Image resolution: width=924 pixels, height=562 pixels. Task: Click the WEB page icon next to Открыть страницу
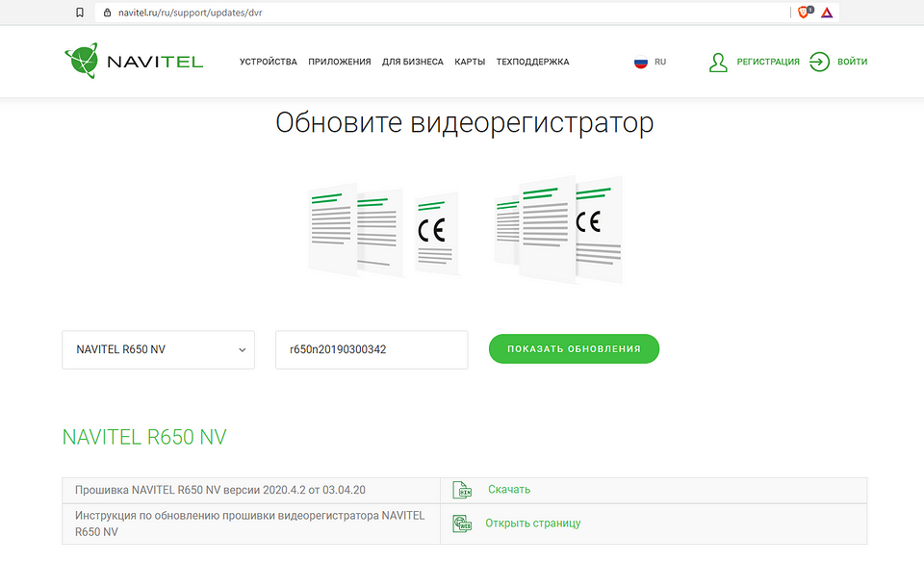(460, 524)
